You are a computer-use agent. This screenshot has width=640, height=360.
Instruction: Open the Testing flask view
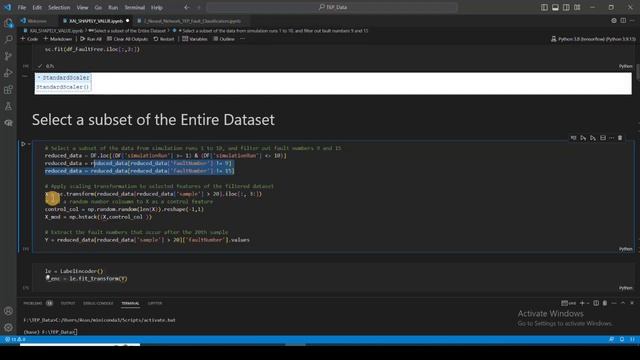[x=8, y=106]
